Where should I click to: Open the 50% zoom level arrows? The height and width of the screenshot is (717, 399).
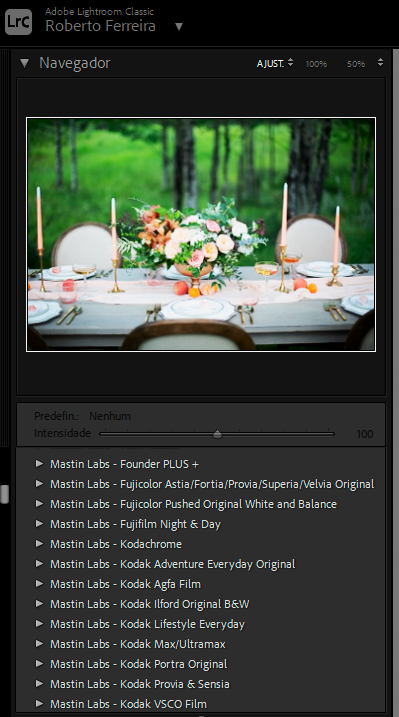[x=380, y=63]
